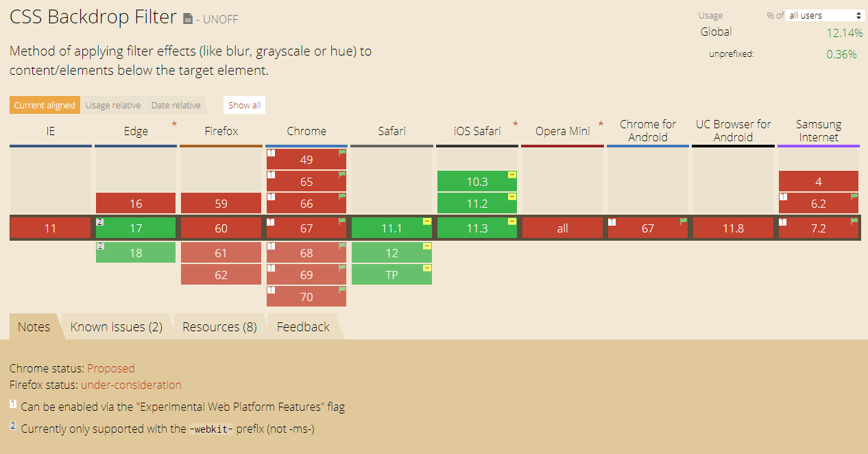The height and width of the screenshot is (454, 868).
Task: Click the red asterisk next to Edge
Action: click(174, 124)
